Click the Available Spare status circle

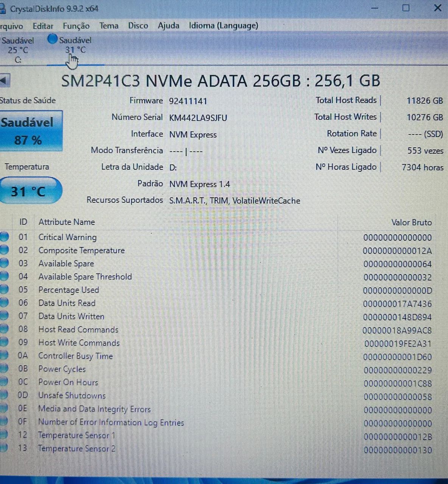point(4,264)
